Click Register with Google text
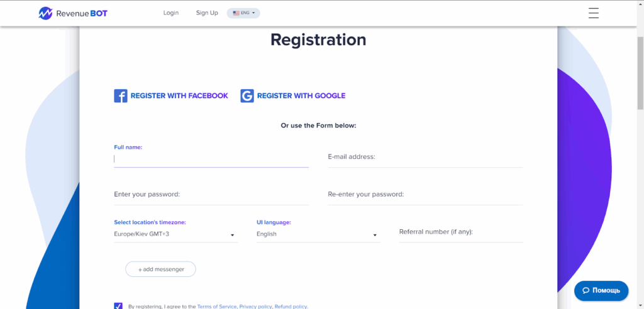644x309 pixels. coord(301,96)
